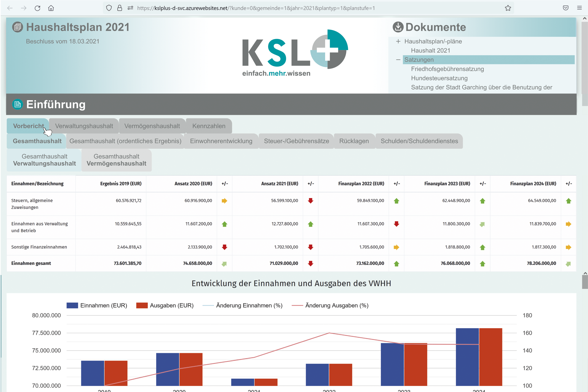Open the Steuer-/Gebührensätze tab
588x392 pixels.
point(296,141)
